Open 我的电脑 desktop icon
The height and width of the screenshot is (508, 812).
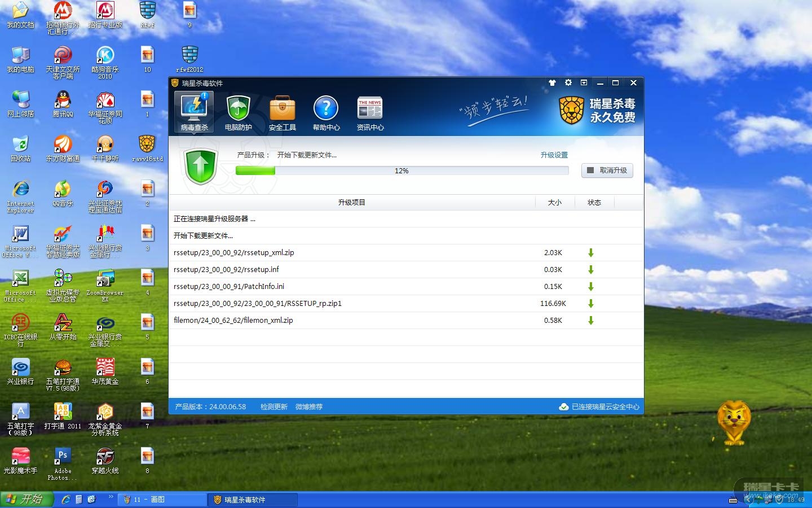point(20,59)
